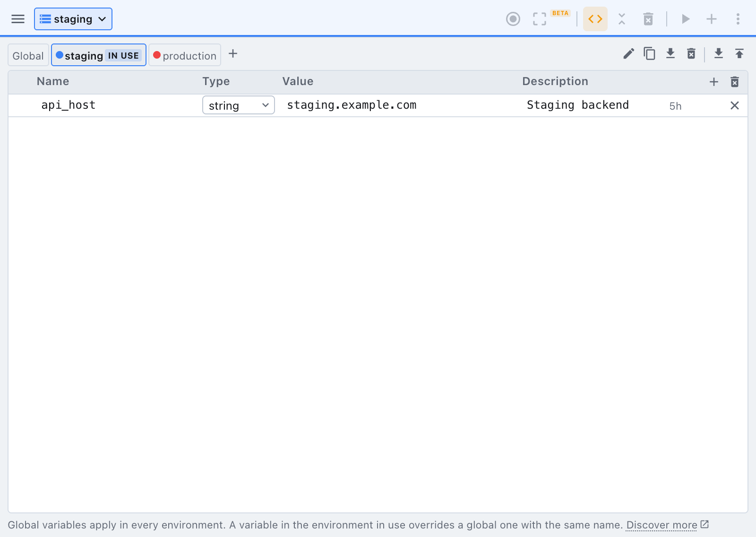756x537 pixels.
Task: Click the Value column header
Action: 298,81
